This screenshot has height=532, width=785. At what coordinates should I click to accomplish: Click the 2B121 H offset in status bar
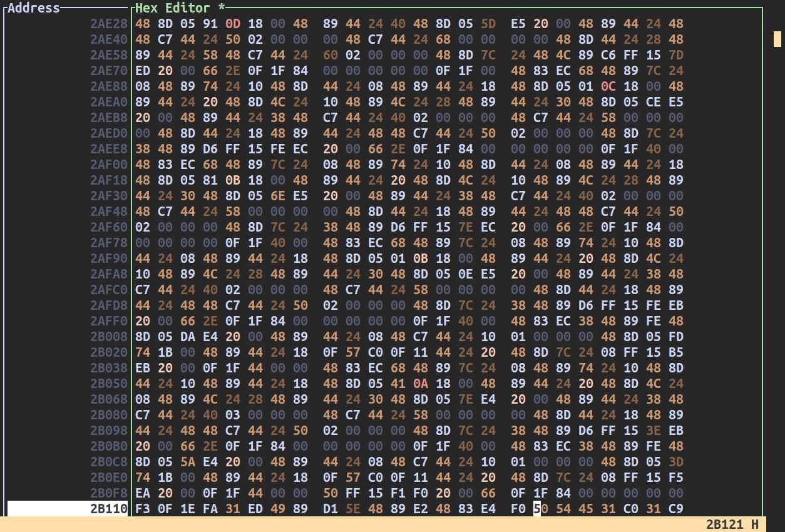(732, 524)
